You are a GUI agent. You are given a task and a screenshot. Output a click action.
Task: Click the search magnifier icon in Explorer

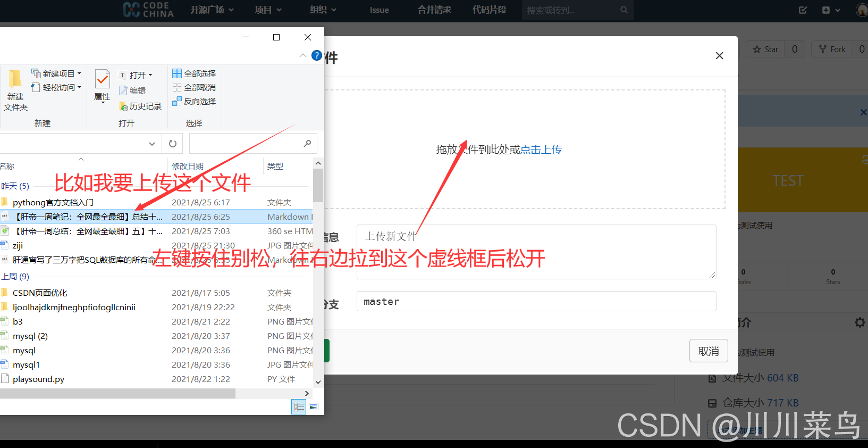coord(307,144)
